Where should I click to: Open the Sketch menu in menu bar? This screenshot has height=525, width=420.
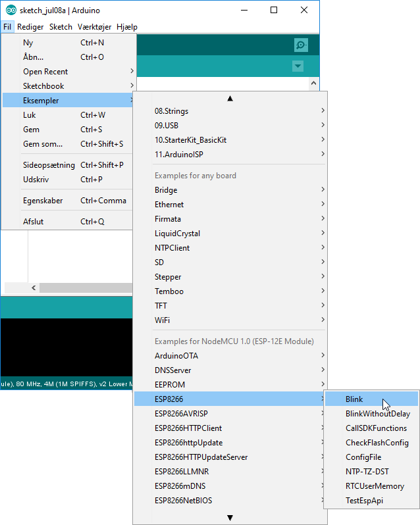61,27
